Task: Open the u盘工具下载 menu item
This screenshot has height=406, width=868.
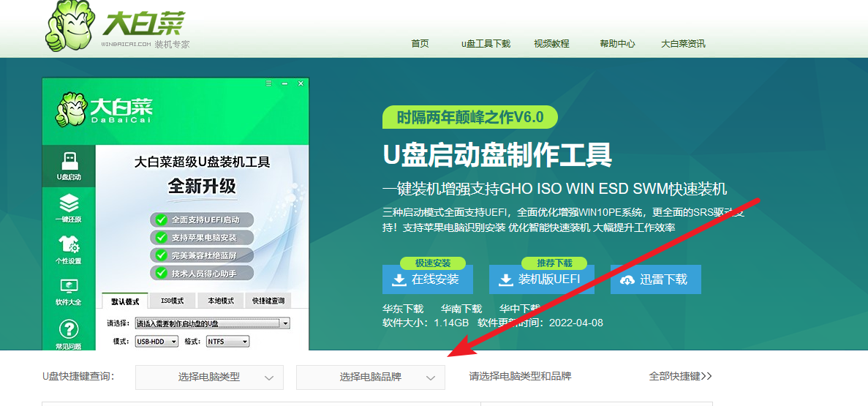Action: click(486, 44)
